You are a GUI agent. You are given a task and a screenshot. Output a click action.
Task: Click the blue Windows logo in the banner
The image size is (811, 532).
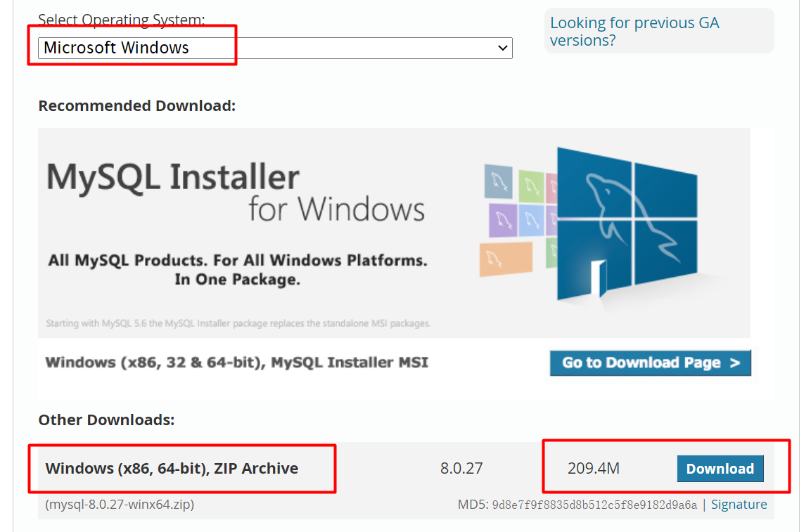(x=626, y=225)
